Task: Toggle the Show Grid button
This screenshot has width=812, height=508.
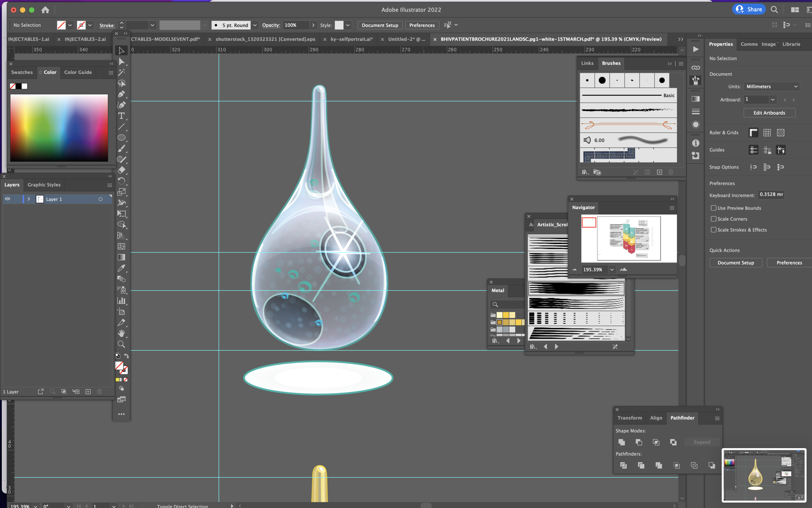Action: [767, 133]
